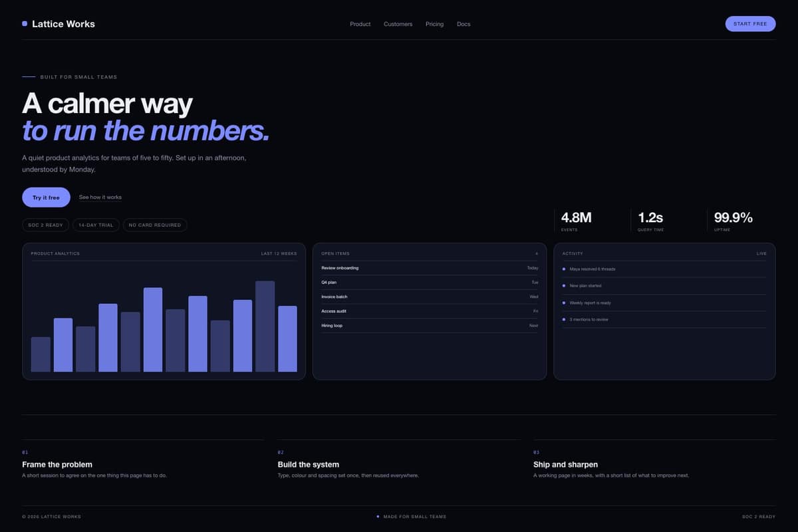Click the tallest bar in the analytics chart

(x=265, y=327)
